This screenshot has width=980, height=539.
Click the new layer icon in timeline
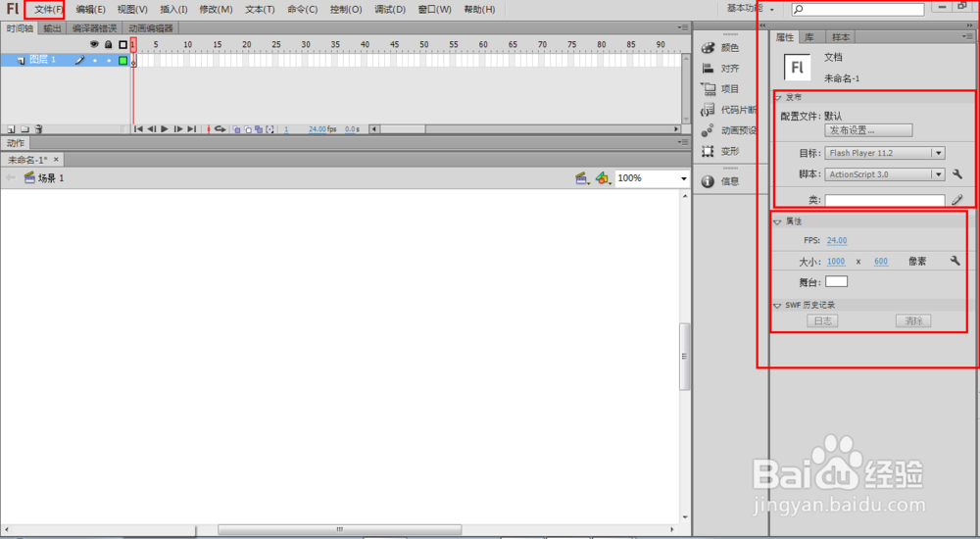11,129
